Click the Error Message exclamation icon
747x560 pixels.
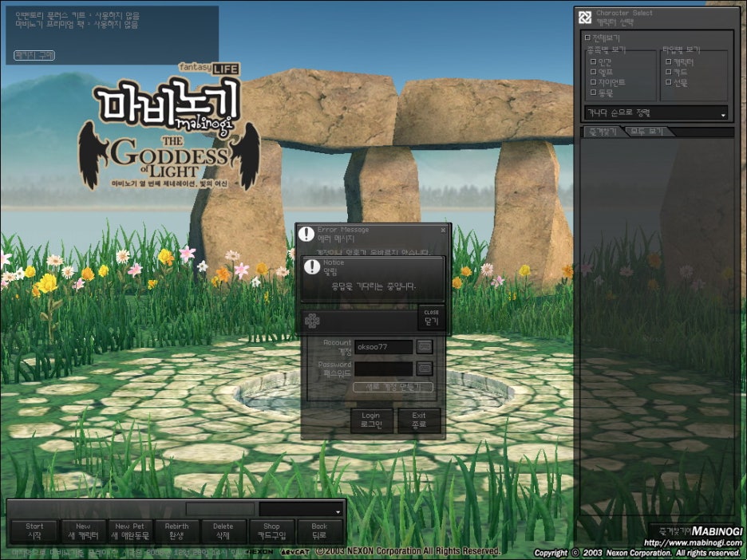[306, 234]
